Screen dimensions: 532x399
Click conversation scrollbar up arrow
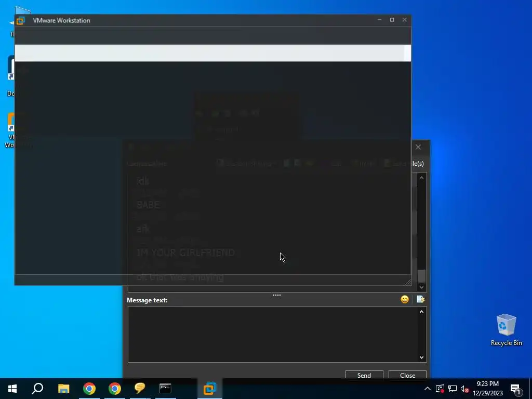421,178
